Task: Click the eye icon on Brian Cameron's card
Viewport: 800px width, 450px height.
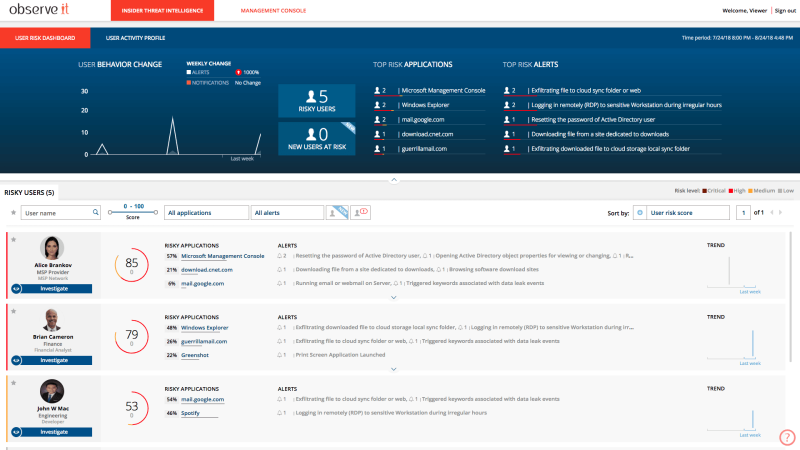Action: tap(17, 361)
